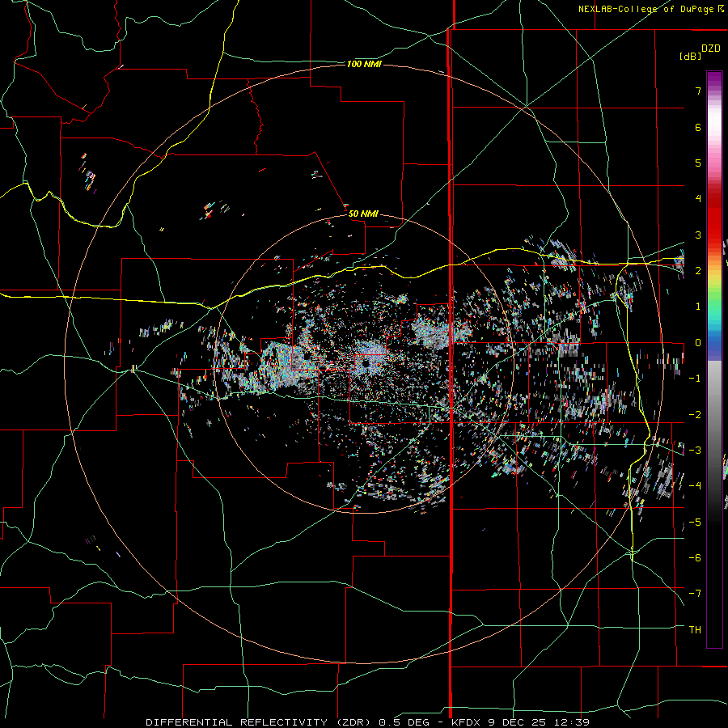Click the -1 label on the dB scale

695,379
